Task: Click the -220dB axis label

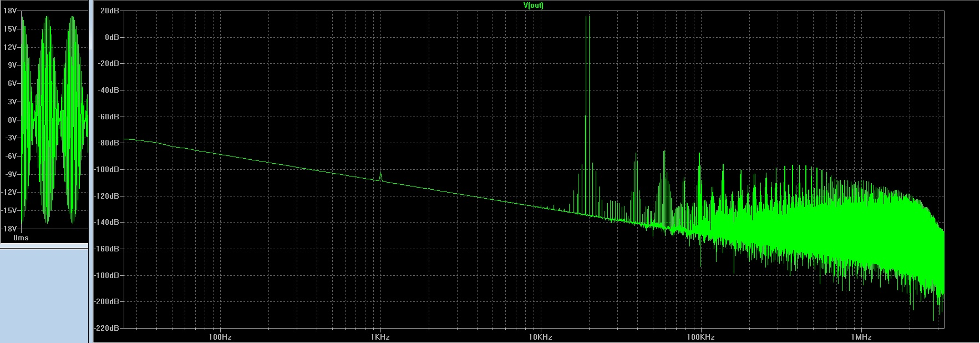Action: [107, 328]
